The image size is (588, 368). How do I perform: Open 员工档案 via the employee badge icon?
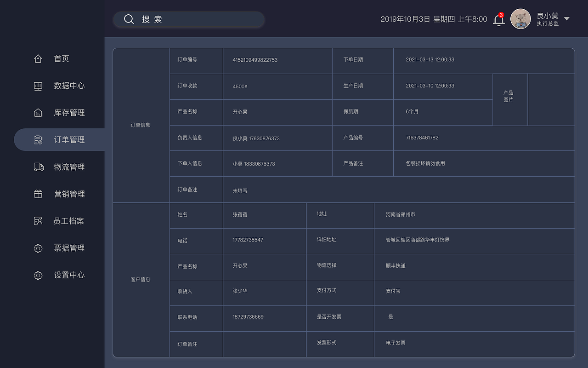click(38, 221)
